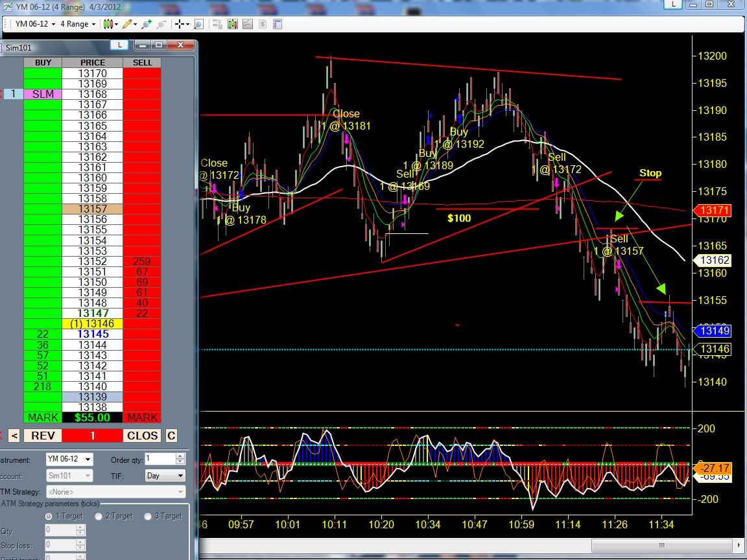Click the green last price 13147
The width and height of the screenshot is (747, 560).
(x=93, y=313)
